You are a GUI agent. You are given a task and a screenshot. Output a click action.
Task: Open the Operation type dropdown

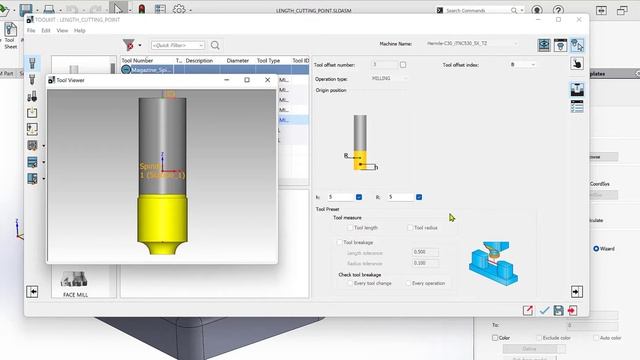point(405,78)
